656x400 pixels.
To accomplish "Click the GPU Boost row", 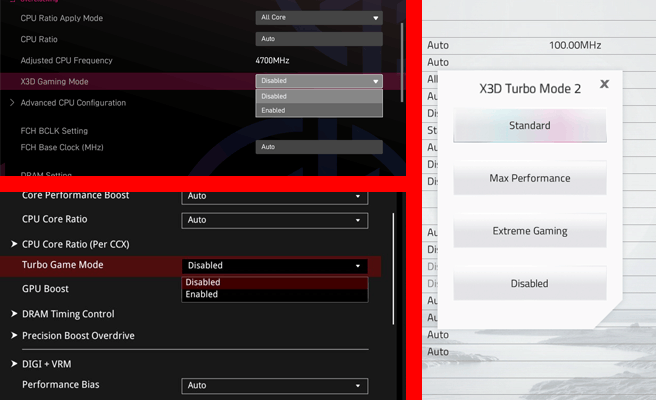I will click(x=45, y=289).
